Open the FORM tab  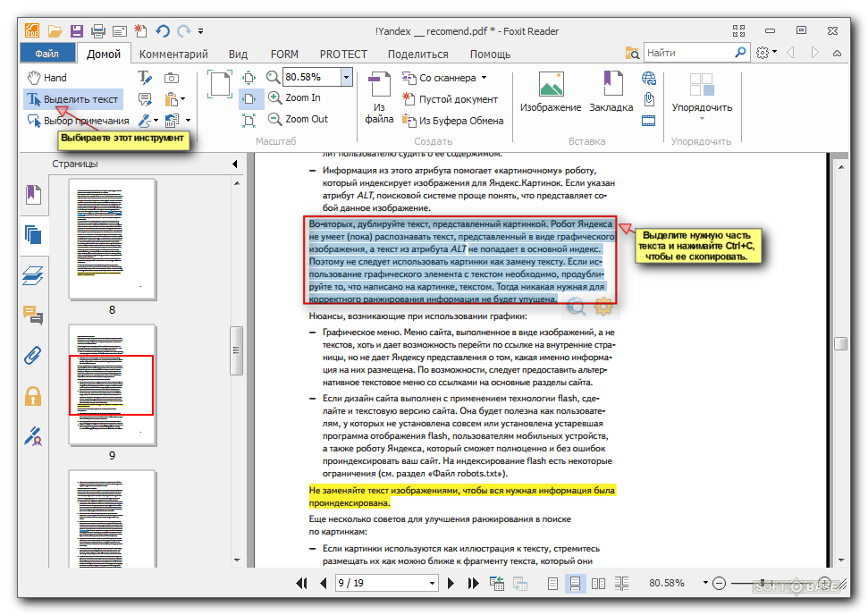pos(284,55)
